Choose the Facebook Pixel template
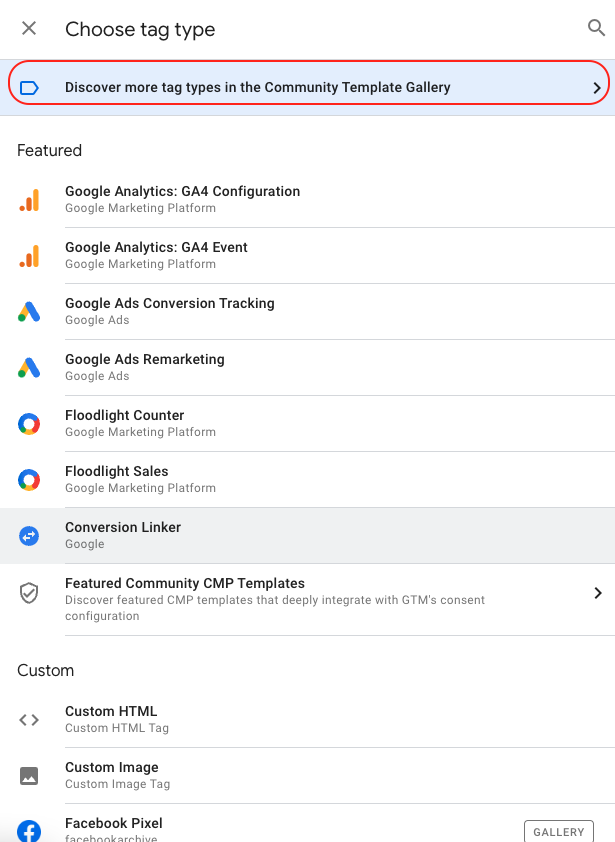This screenshot has height=842, width=615. point(307,823)
